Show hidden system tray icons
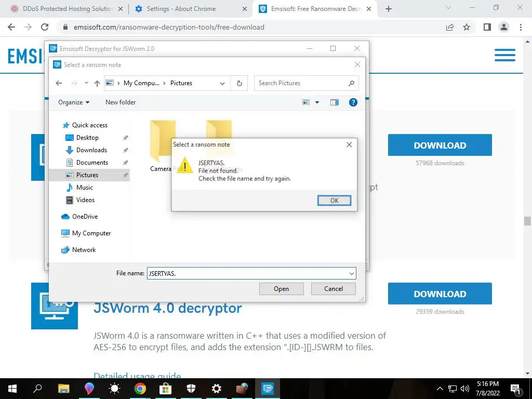Viewport: 532px width, 399px height. pos(440,389)
